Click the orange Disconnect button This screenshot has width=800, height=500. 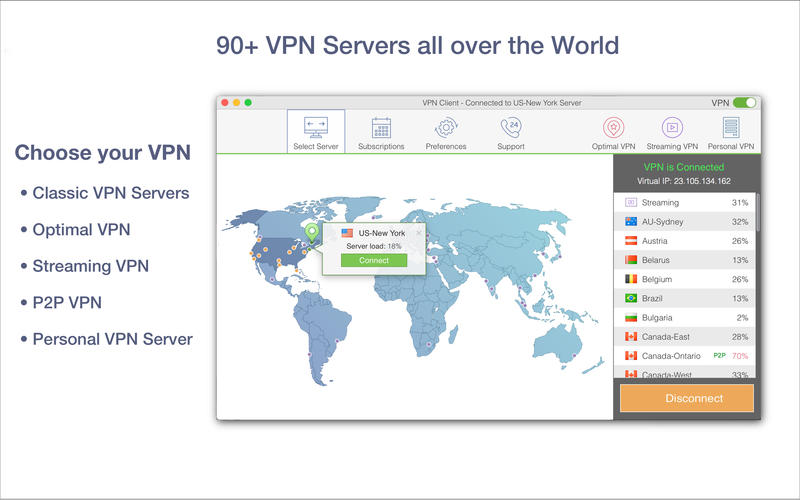point(686,398)
